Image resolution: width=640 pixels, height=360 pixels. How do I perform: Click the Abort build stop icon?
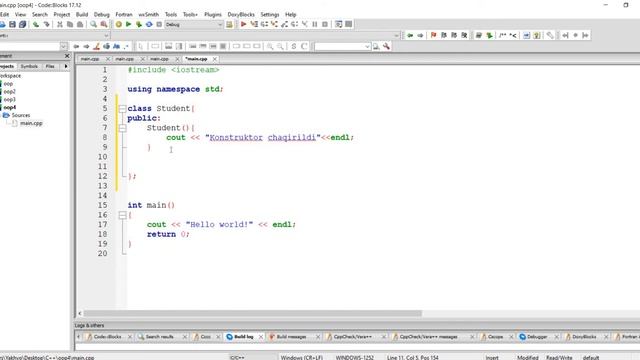(159, 24)
